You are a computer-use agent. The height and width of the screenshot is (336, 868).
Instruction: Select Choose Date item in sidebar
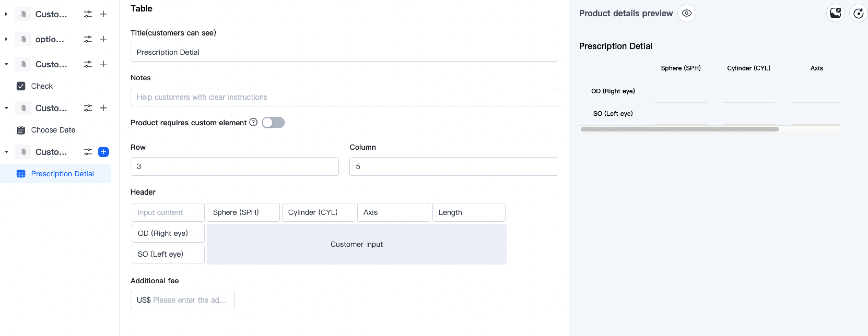(53, 130)
